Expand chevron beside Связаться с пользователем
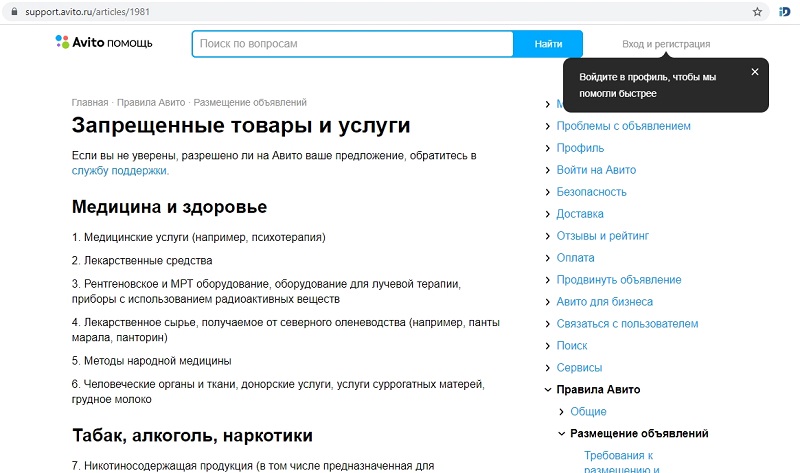Screen dimensions: 800x473 click(x=547, y=324)
